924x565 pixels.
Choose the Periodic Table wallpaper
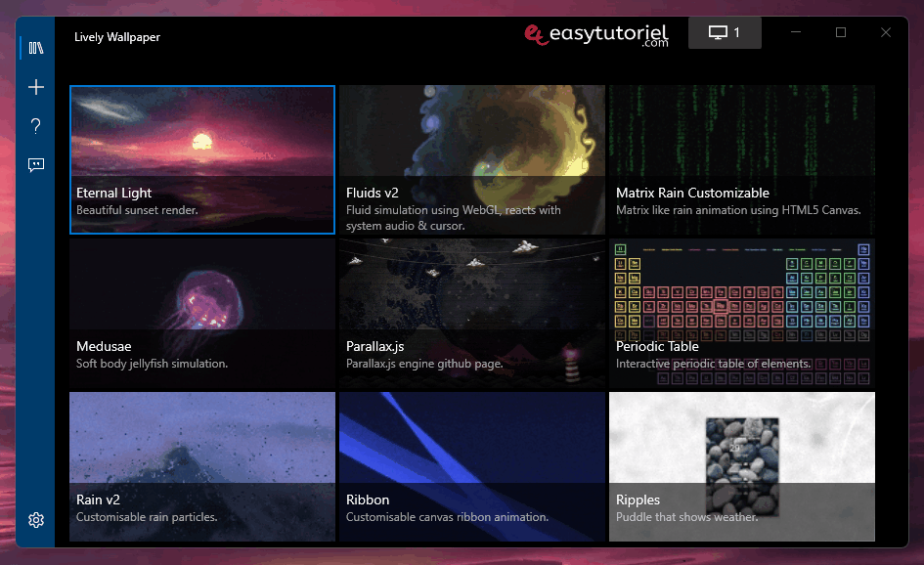742,313
